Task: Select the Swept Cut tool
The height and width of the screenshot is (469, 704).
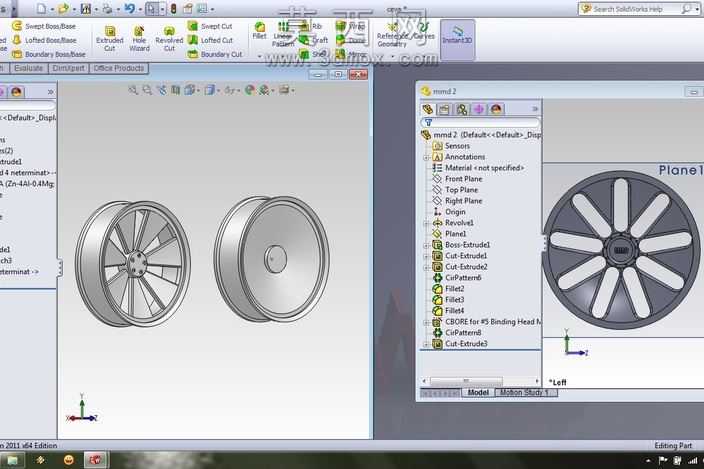Action: [x=210, y=26]
